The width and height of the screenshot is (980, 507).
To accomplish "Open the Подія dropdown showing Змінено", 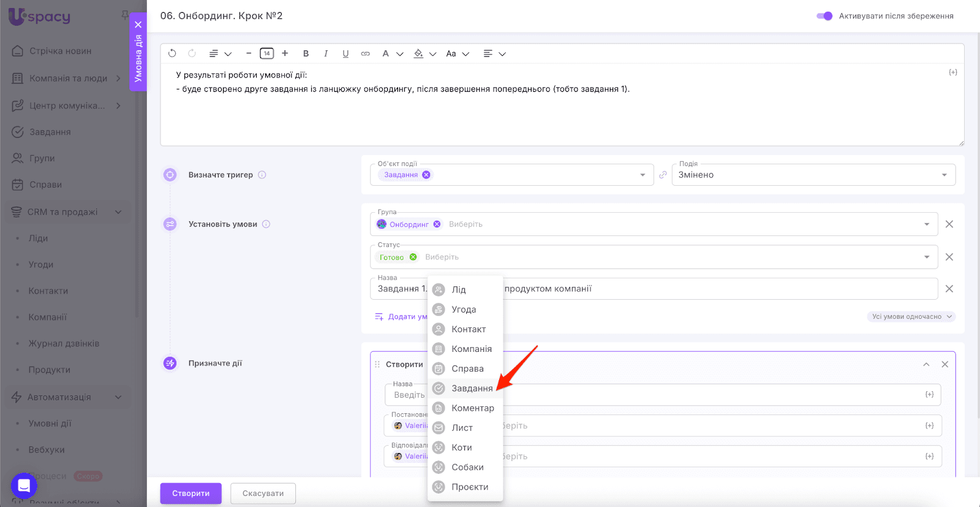I will point(813,175).
